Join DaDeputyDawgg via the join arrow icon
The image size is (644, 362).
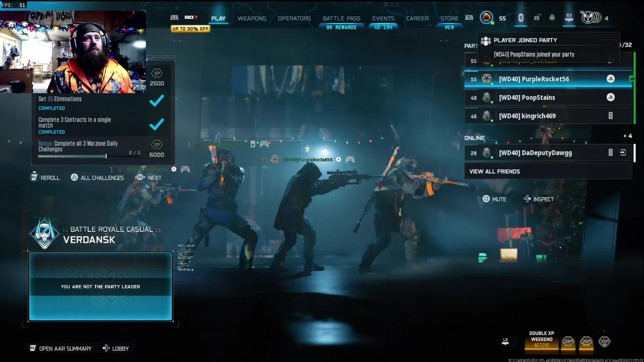click(x=623, y=153)
